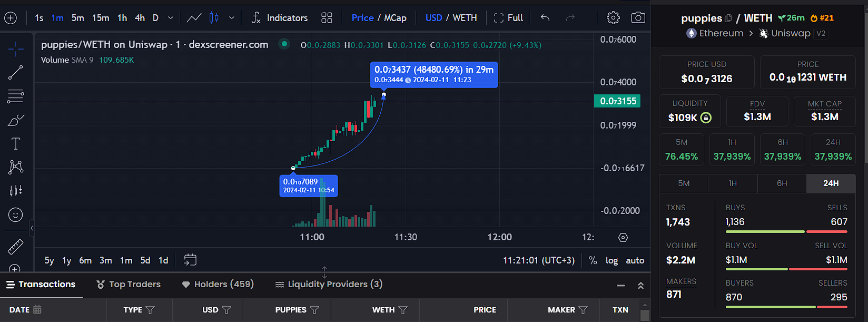Open the TYPE column filter
Screen dimensions: 868x322
pos(150,310)
